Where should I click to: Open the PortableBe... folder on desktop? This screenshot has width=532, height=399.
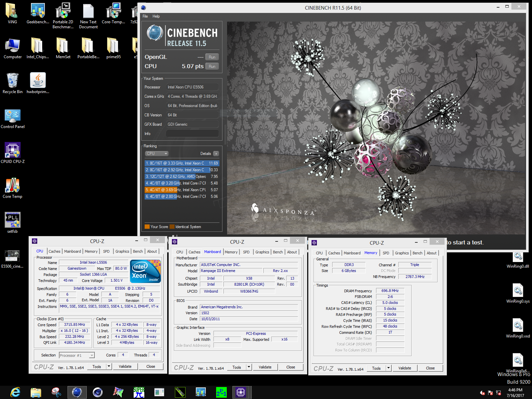point(88,48)
